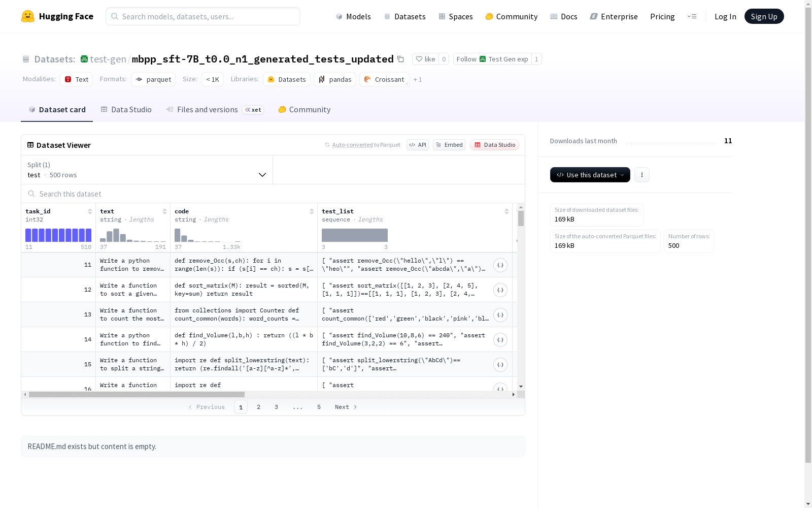Expand the Split test dropdown
This screenshot has height=508, width=812.
coord(147,170)
